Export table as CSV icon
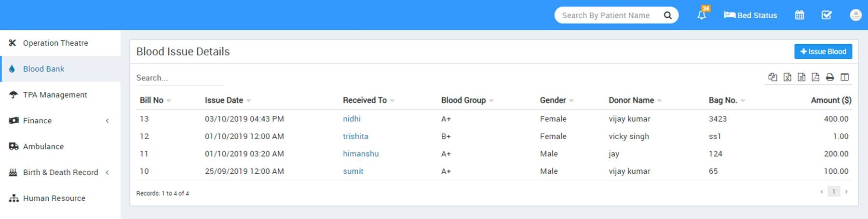This screenshot has height=219, width=868. pyautogui.click(x=801, y=77)
